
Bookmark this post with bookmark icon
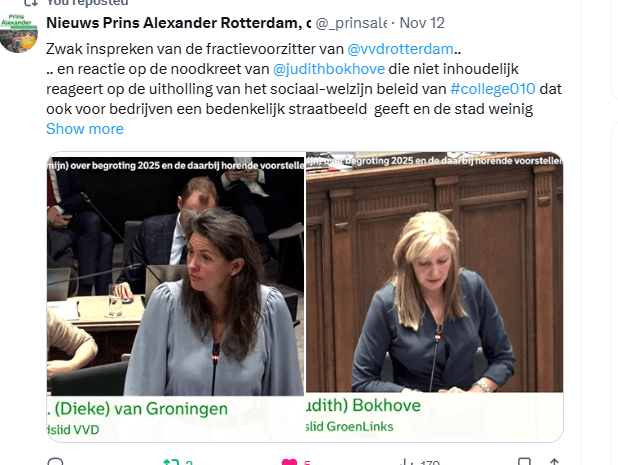point(524,462)
